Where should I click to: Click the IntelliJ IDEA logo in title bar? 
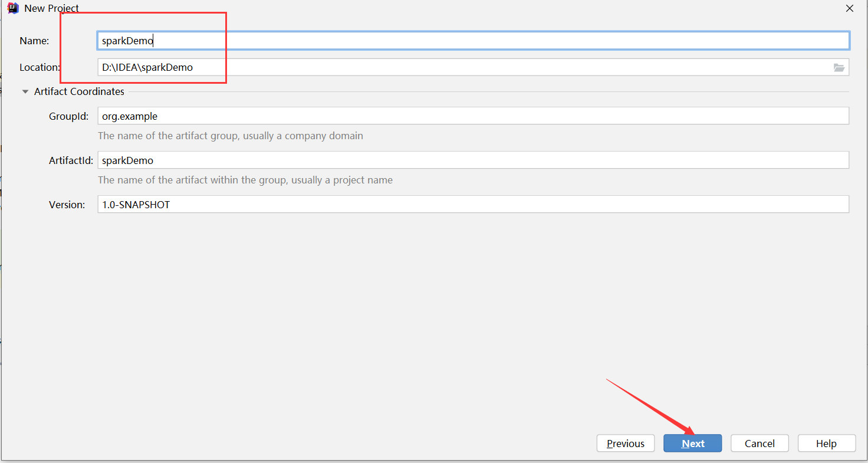(12, 8)
